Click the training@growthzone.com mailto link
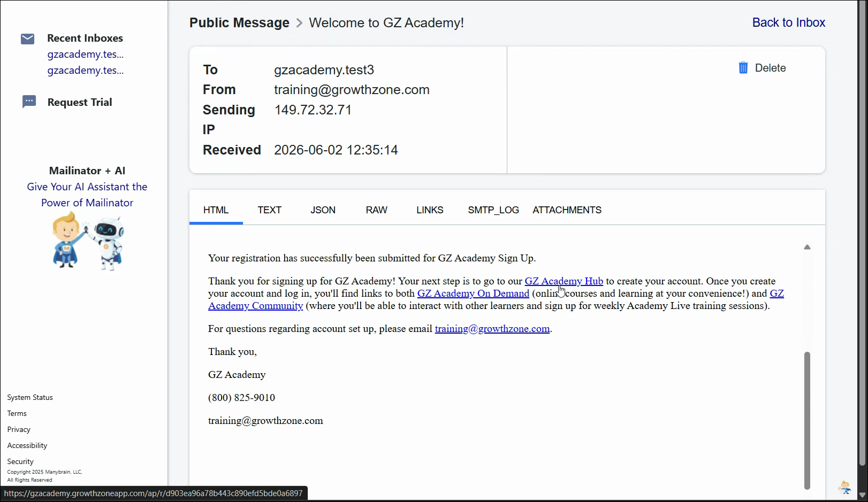The image size is (868, 502). (x=492, y=329)
